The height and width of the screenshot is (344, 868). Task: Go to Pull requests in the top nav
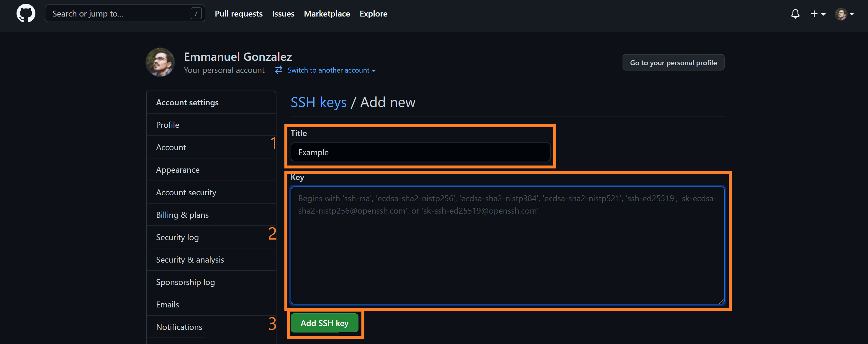[x=239, y=14]
